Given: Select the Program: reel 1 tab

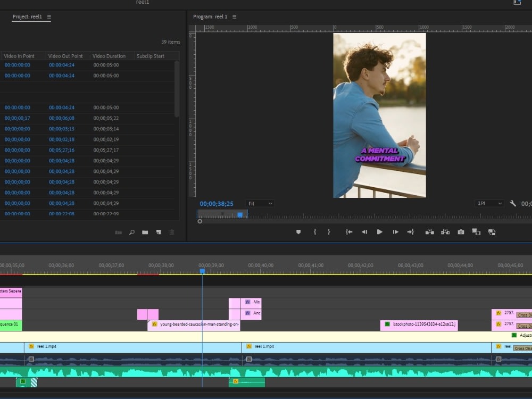Looking at the screenshot, I should tap(210, 17).
